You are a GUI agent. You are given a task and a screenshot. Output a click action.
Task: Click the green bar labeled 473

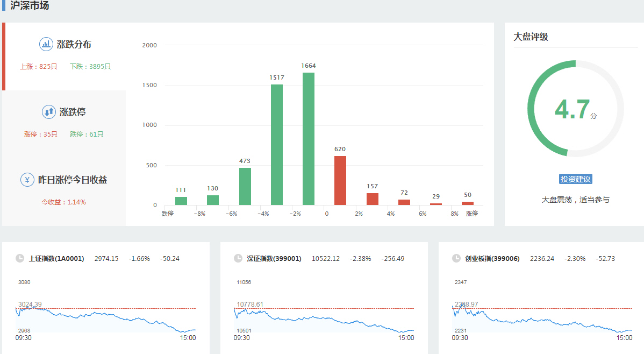click(245, 186)
